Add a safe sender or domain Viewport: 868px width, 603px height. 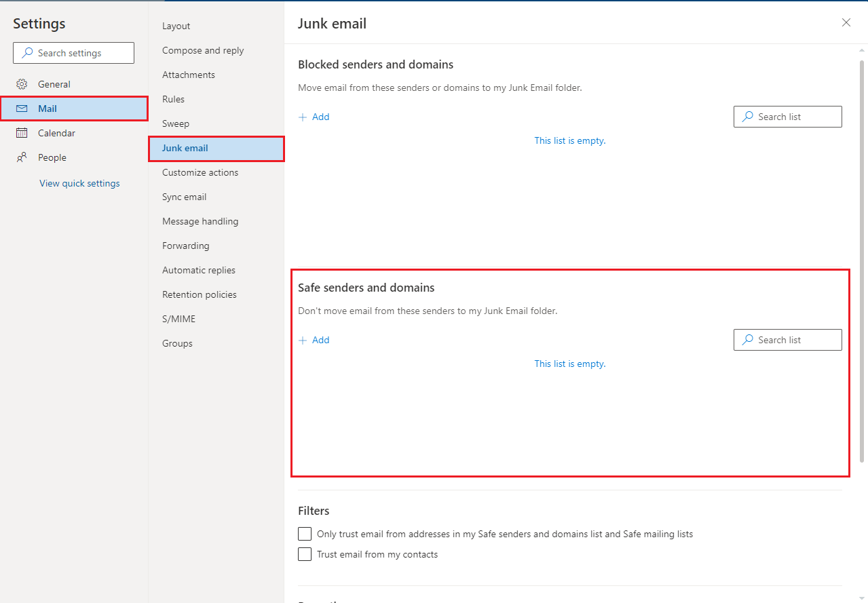coord(314,340)
